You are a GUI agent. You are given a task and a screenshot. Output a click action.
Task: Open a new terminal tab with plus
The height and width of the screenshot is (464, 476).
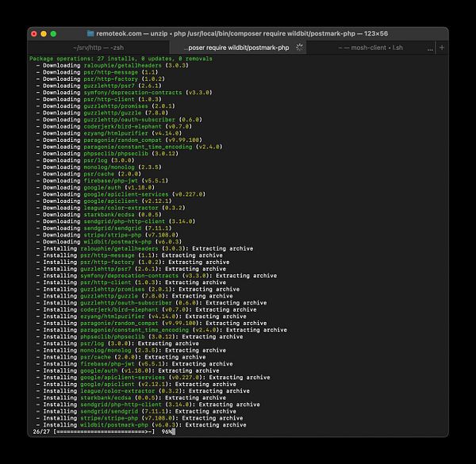442,48
